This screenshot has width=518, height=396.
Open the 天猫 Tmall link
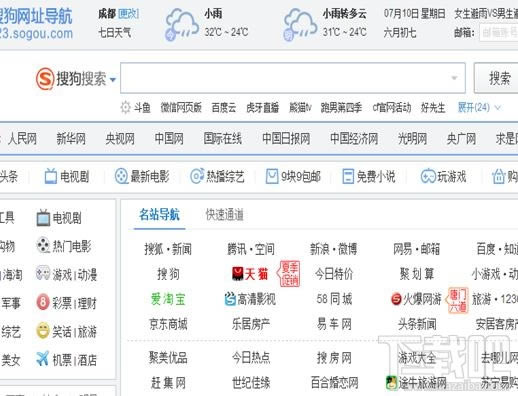250,274
